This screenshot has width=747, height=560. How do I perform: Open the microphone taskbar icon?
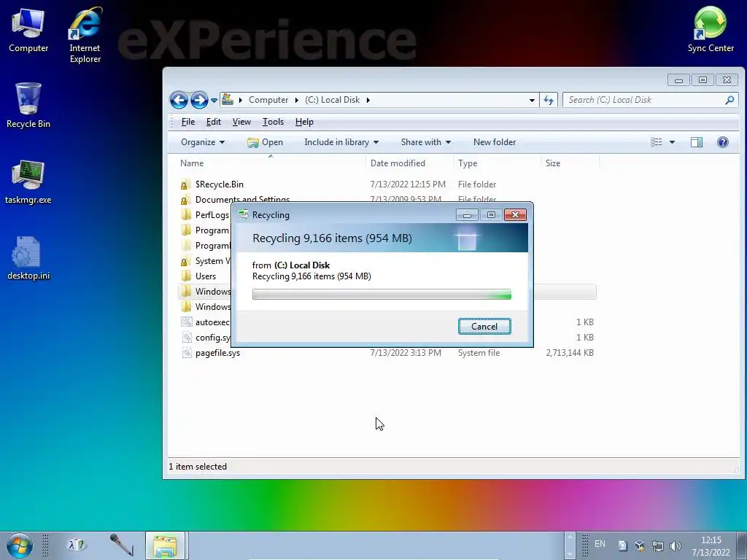click(121, 545)
